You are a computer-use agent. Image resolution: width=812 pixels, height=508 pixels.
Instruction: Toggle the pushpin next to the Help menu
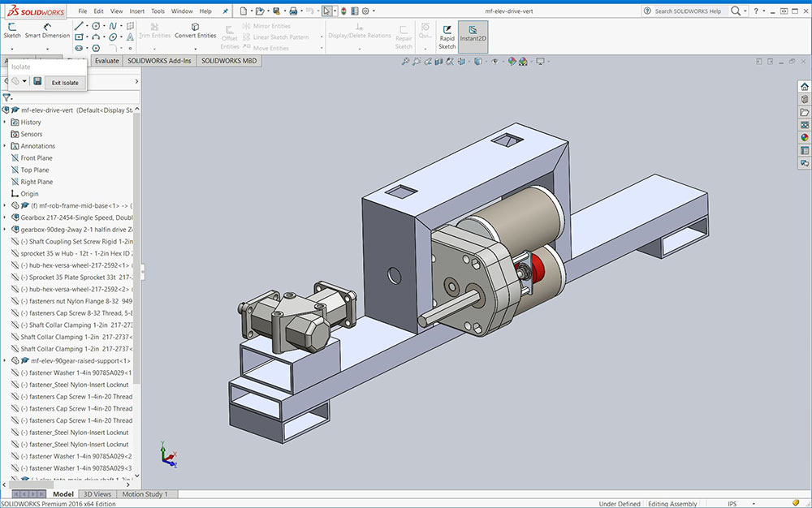(x=224, y=11)
